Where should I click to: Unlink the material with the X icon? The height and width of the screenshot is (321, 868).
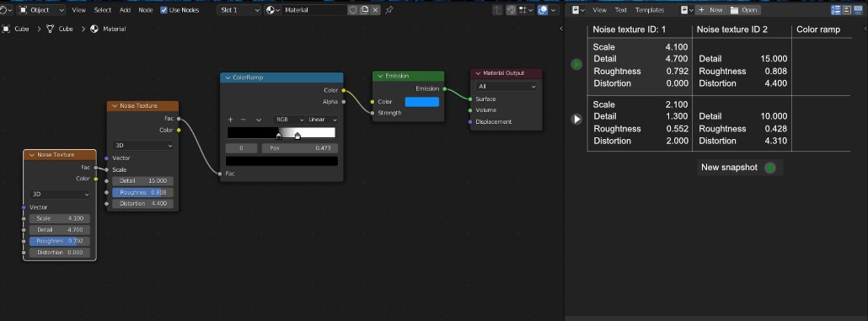[x=375, y=10]
